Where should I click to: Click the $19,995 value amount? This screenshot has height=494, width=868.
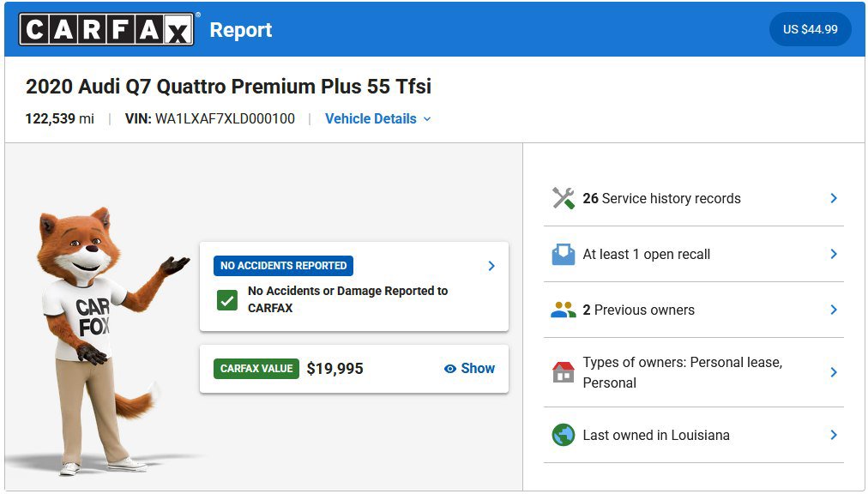coord(335,369)
